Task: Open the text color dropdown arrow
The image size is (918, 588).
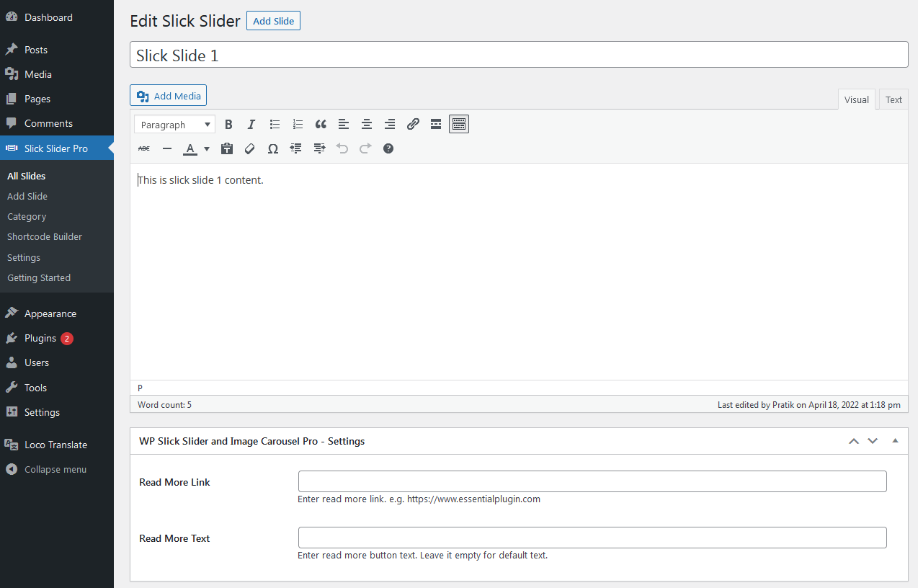Action: 206,148
